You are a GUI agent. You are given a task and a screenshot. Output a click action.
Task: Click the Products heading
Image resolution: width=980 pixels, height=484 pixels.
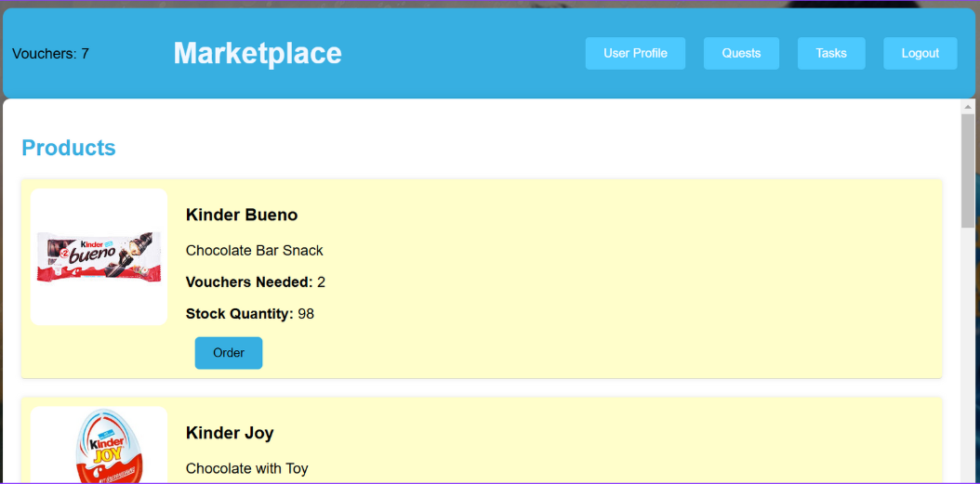[x=69, y=148]
